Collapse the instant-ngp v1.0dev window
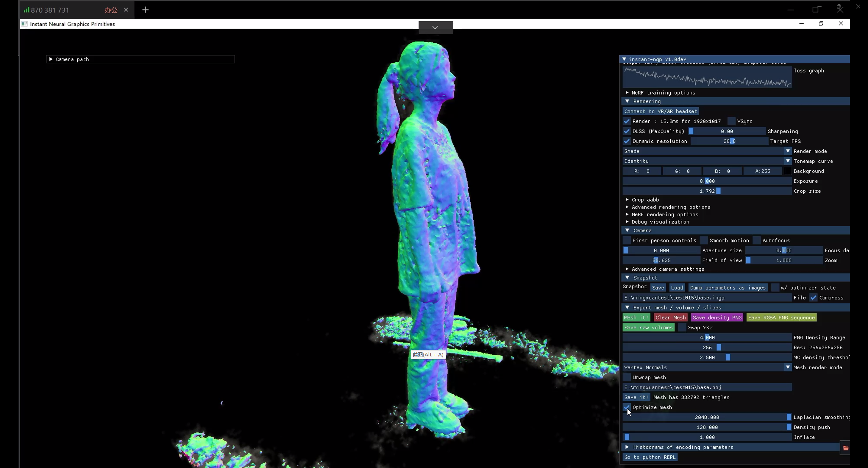 click(x=624, y=59)
